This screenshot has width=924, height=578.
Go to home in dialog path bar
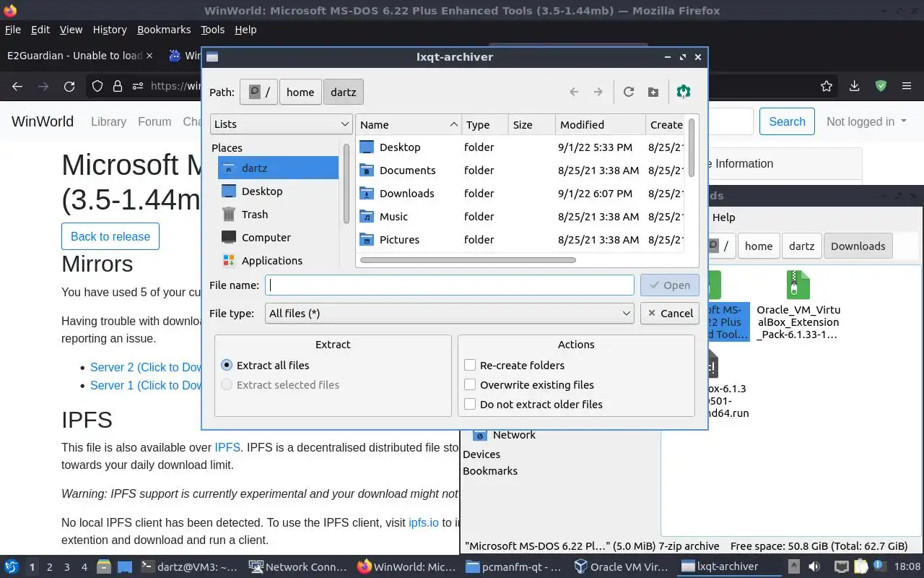300,92
